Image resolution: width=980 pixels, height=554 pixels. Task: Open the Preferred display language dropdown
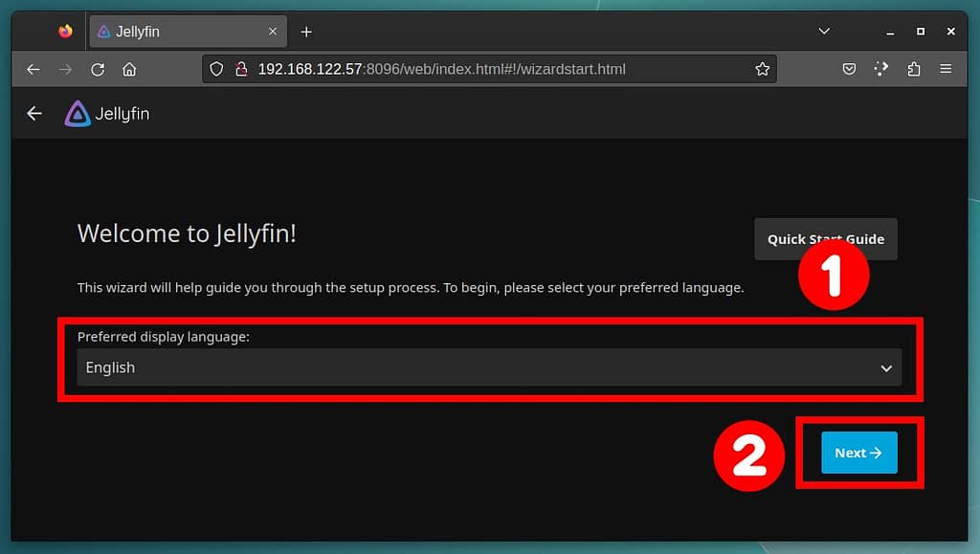[x=488, y=367]
